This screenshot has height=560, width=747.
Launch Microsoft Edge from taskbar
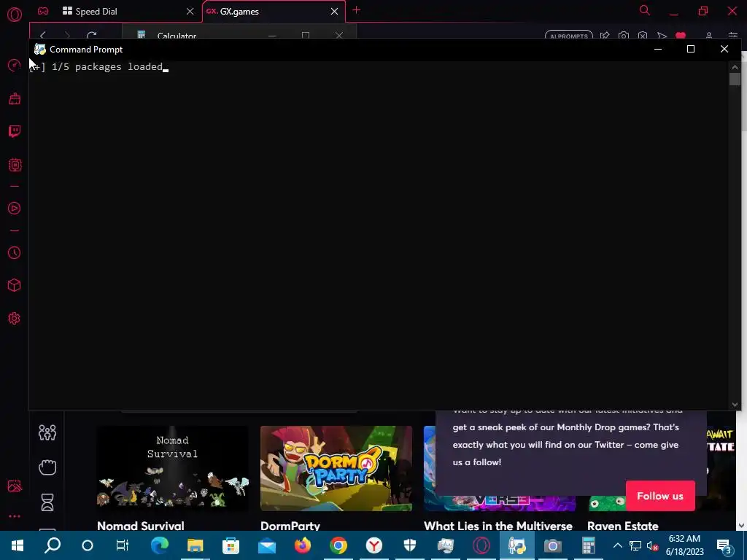[x=159, y=545]
